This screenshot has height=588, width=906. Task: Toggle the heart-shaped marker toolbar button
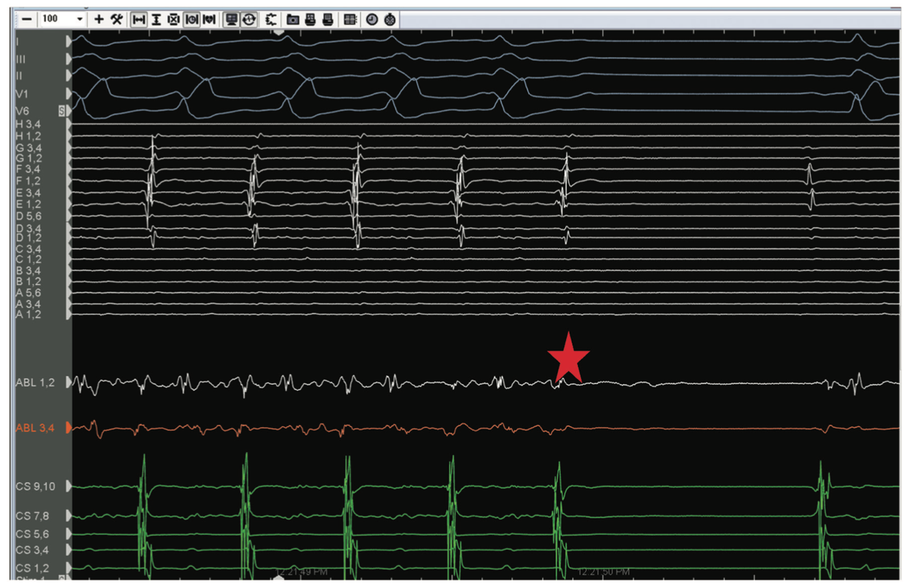coord(209,19)
